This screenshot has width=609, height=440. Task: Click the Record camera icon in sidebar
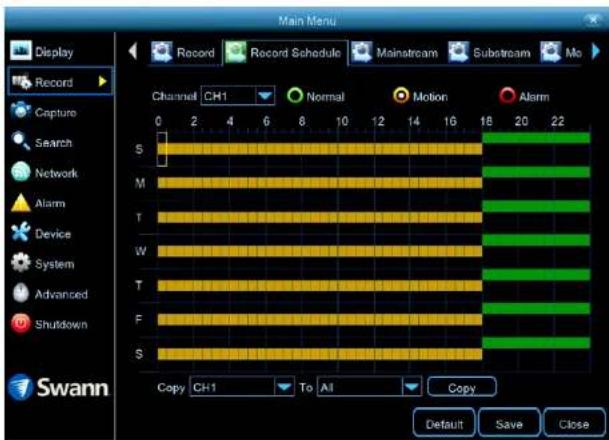point(21,82)
